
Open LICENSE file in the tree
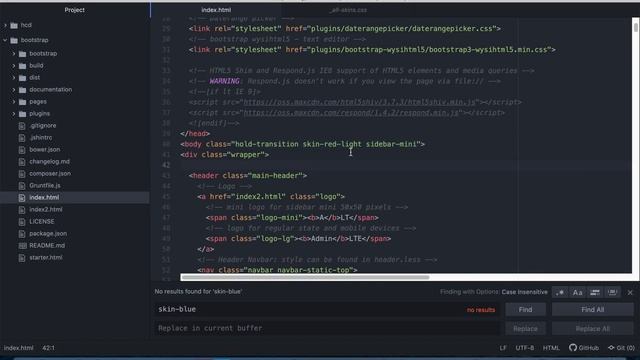coord(42,221)
